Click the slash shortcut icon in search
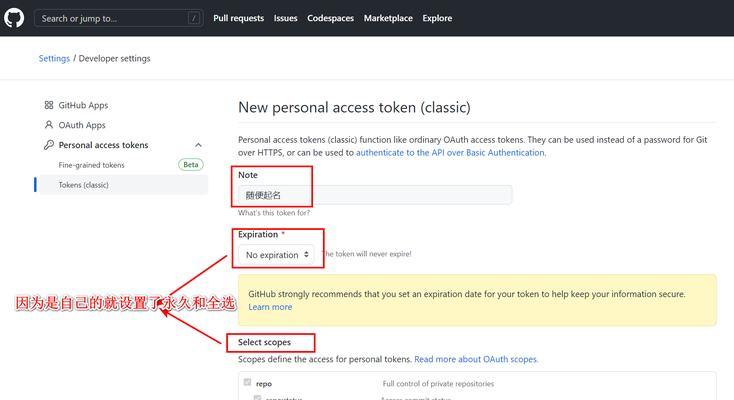Viewport: 734px width, 400px height. tap(194, 18)
